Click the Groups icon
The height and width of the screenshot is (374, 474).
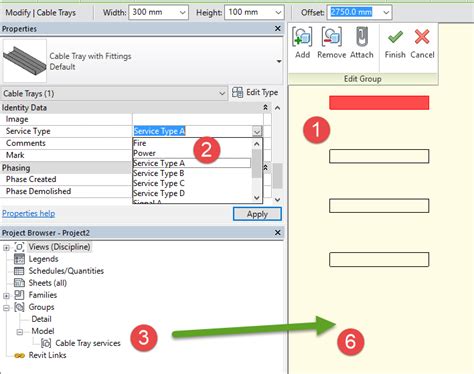[19, 307]
